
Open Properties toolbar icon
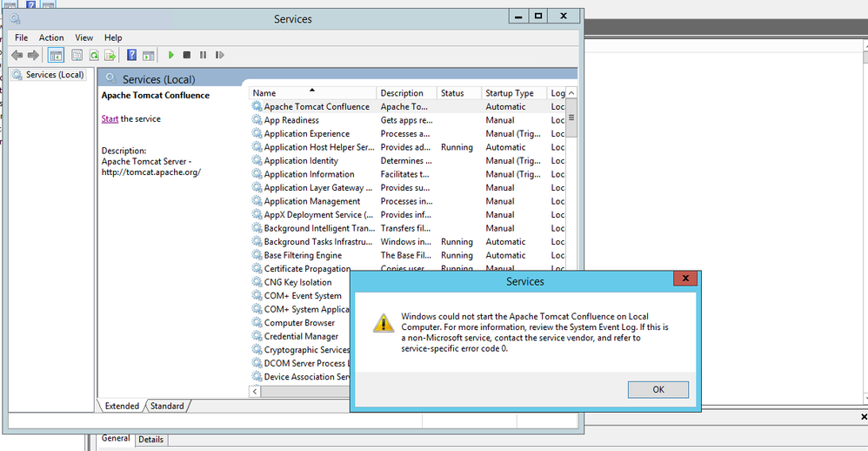coord(77,55)
